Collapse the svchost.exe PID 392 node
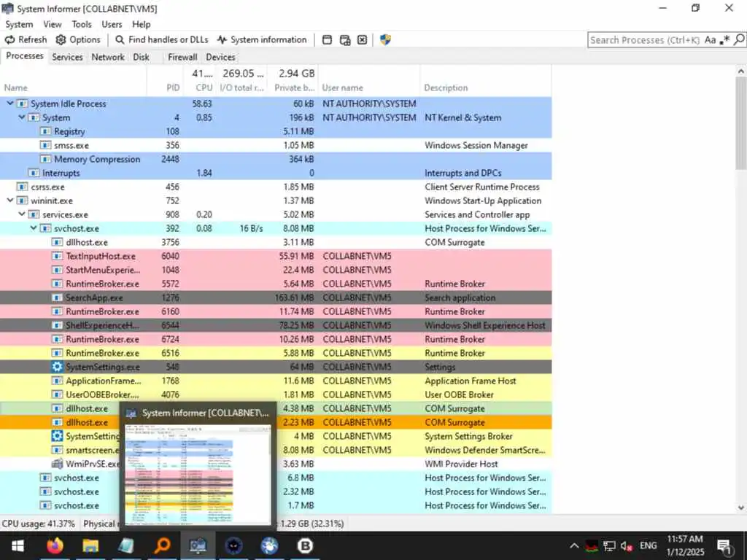 (34, 228)
